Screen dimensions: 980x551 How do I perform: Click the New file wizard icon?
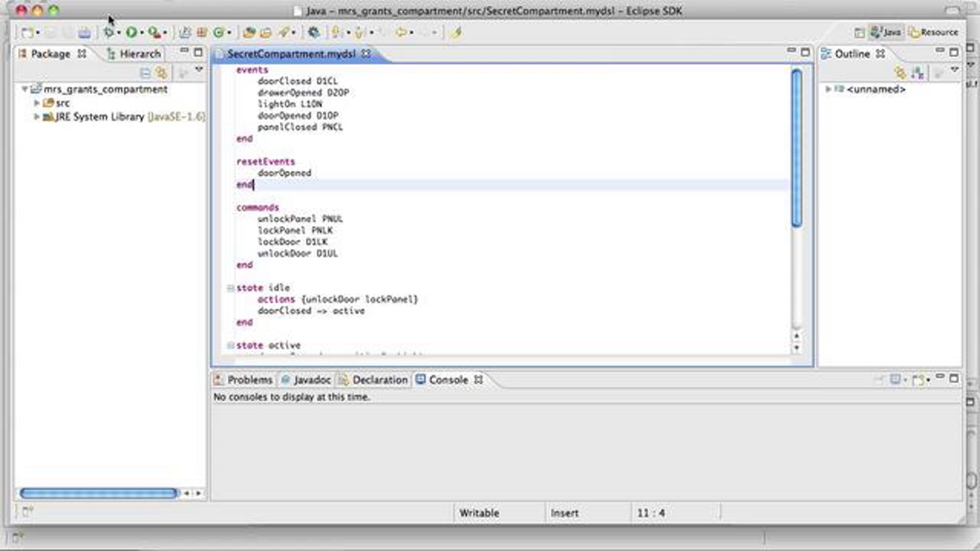[27, 32]
